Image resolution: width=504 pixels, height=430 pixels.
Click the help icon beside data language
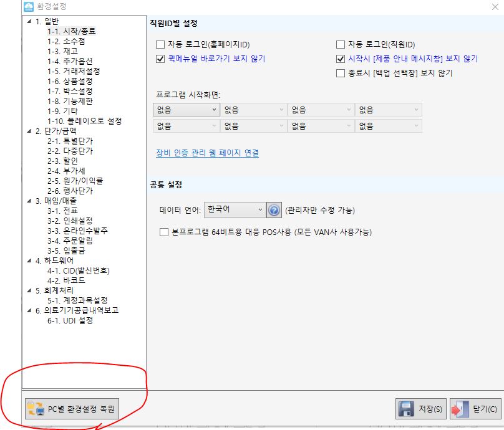(x=274, y=210)
